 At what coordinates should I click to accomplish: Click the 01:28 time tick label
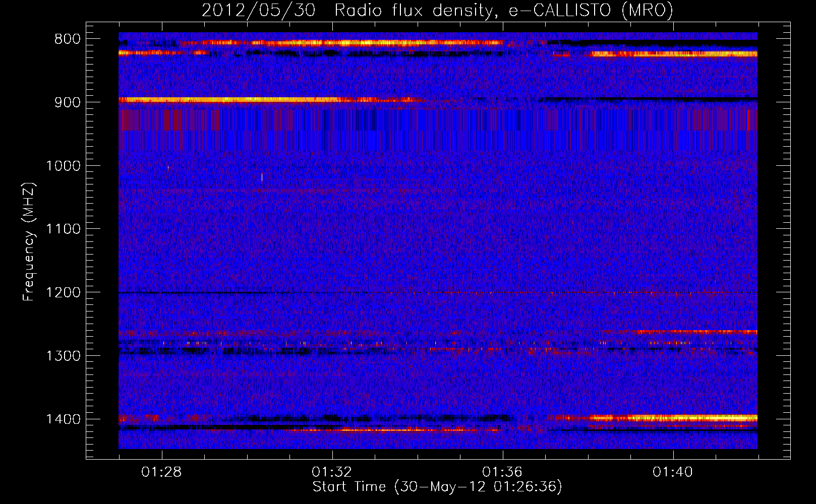click(x=161, y=472)
